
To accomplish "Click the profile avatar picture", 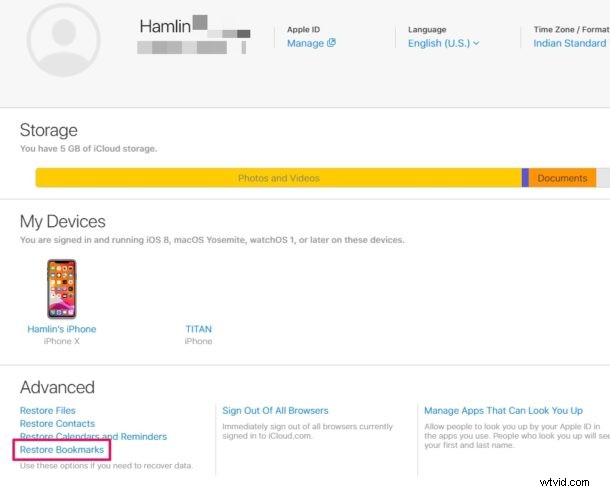I will (63, 40).
